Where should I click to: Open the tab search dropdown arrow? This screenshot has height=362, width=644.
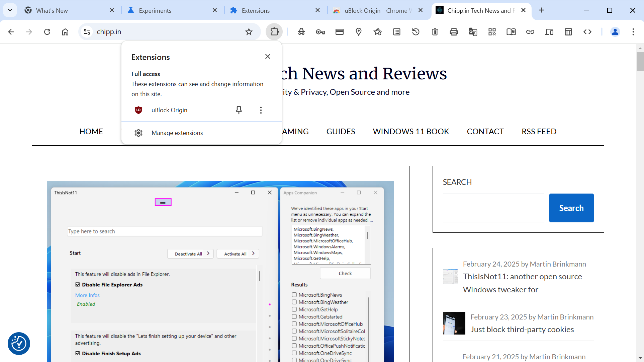(10, 10)
